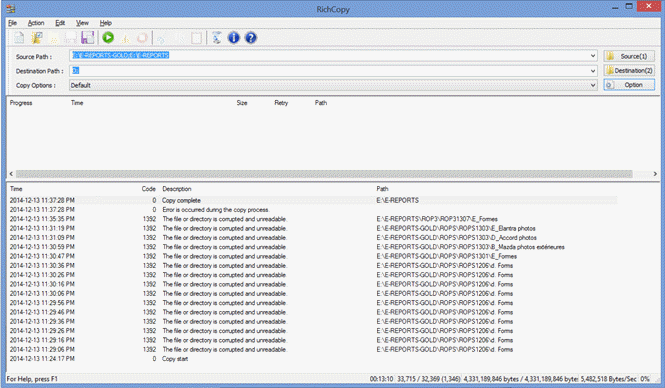Click the RichCopy title bar app icon
Screen dimensions: 665x388
(x=11, y=8)
